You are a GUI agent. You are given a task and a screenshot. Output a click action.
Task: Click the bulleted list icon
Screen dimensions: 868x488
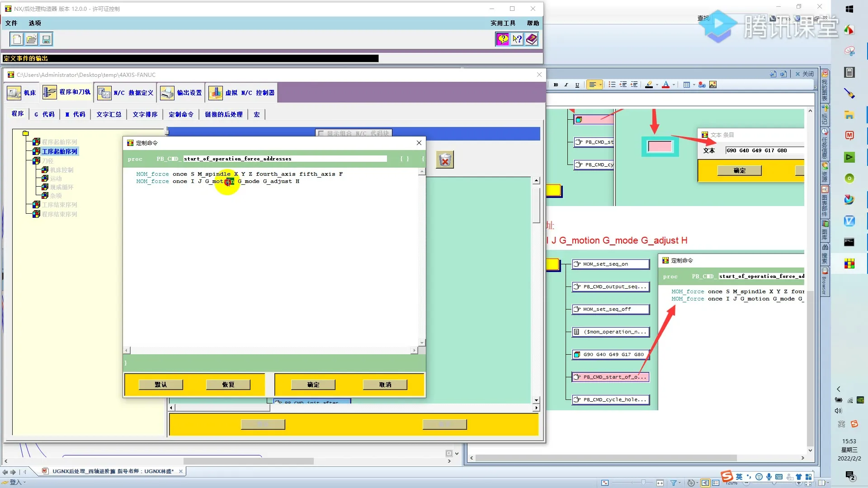tap(612, 84)
